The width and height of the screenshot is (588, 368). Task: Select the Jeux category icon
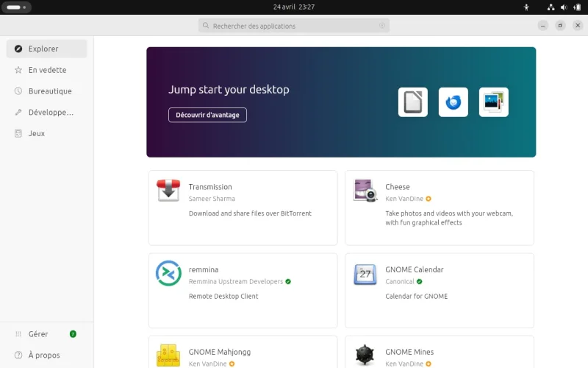pos(18,133)
